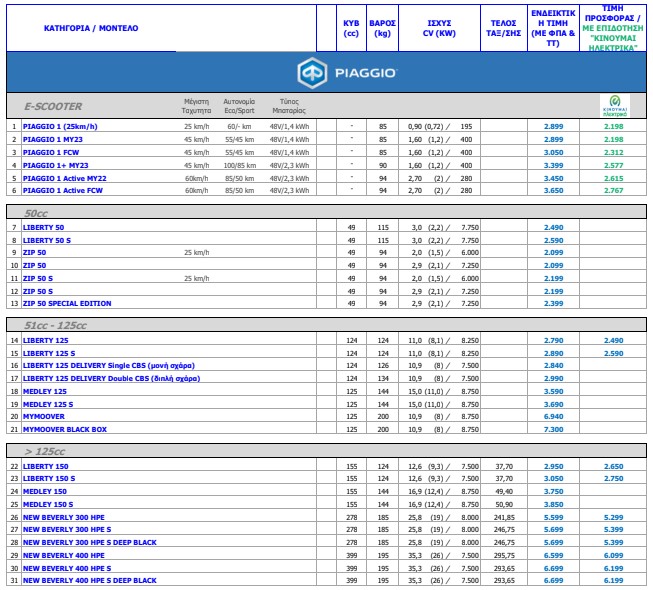
Task: Select the 100/85 km range of PIAGGIO 1+ MY23
Action: [239, 165]
